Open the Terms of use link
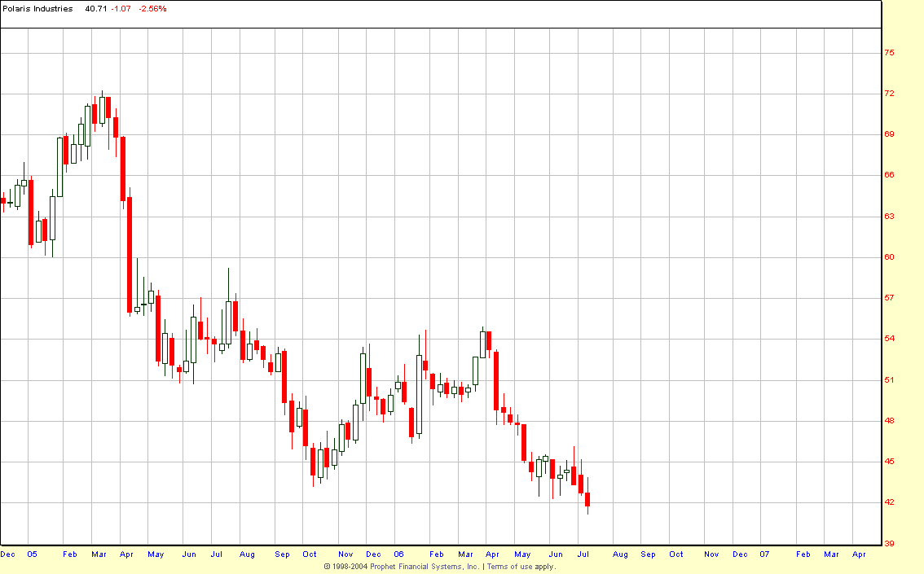This screenshot has width=924, height=574. (x=509, y=567)
